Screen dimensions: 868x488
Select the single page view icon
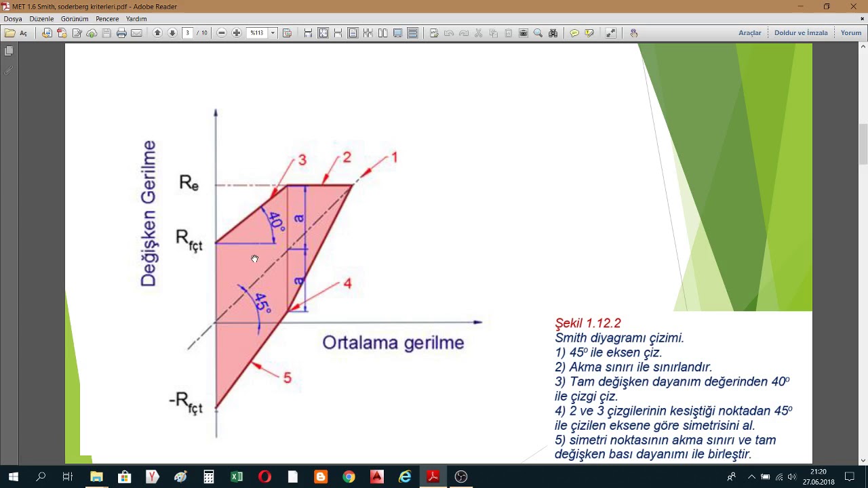coord(353,33)
